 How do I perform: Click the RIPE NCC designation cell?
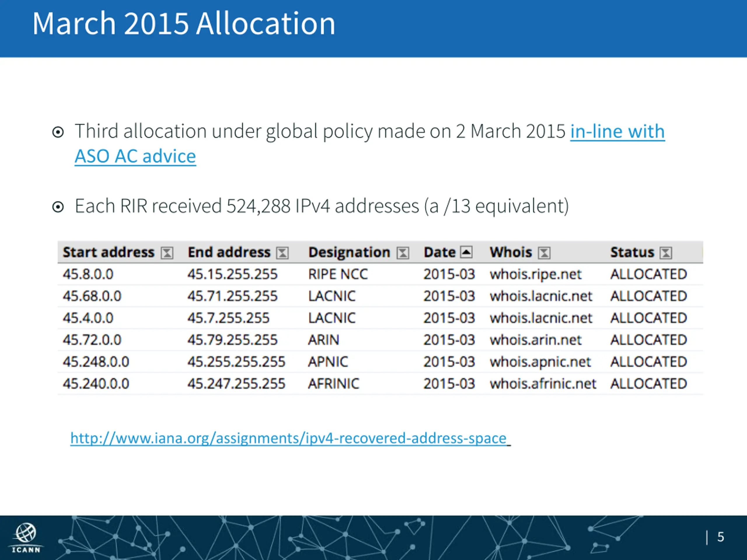click(338, 274)
